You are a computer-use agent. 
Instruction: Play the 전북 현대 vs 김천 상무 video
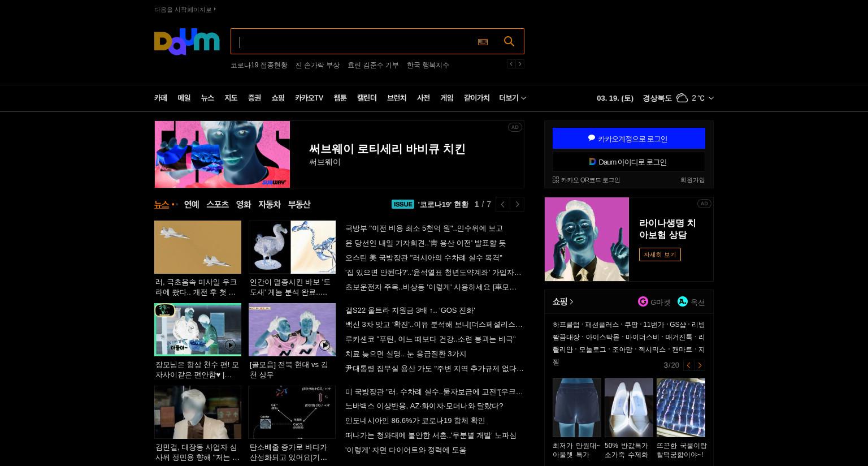coord(324,345)
